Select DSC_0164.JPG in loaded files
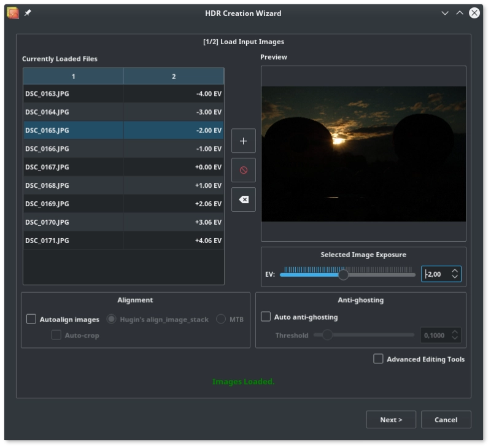This screenshot has width=491, height=448. [73, 112]
